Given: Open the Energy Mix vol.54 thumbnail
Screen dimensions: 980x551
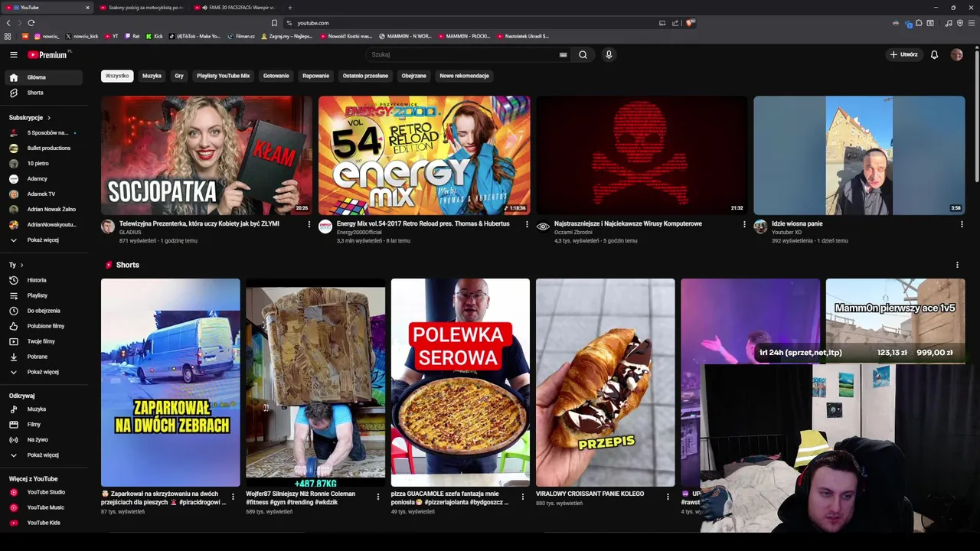Looking at the screenshot, I should (424, 155).
